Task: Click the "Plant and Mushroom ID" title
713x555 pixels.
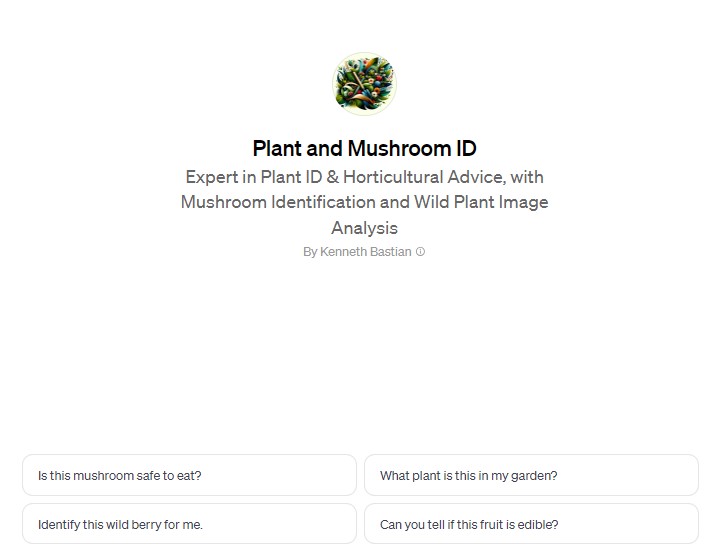Action: tap(364, 149)
